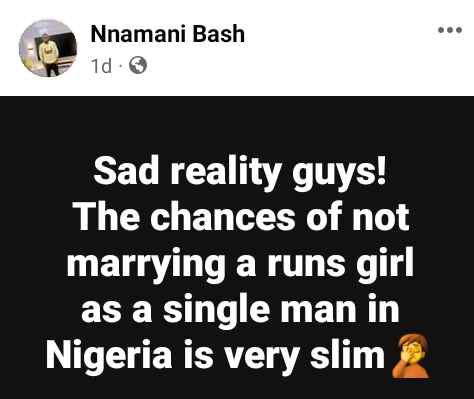
Task: Select the word "single" in the post
Action: tap(216, 310)
